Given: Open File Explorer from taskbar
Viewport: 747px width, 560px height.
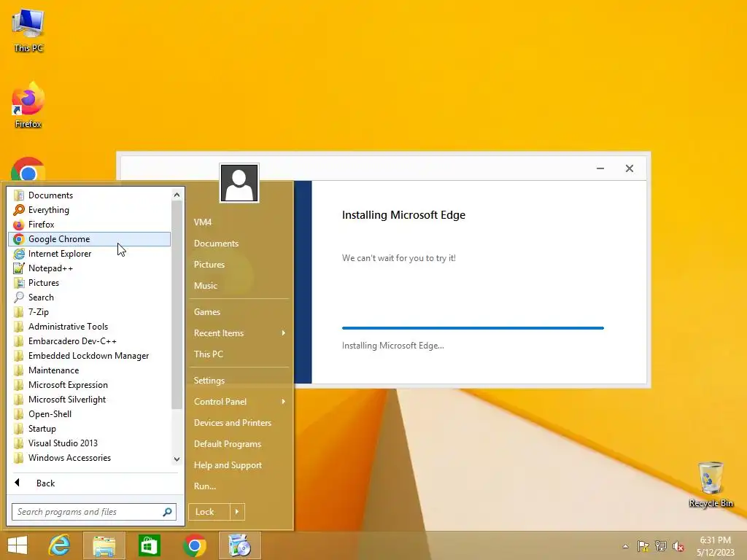Looking at the screenshot, I should point(104,545).
